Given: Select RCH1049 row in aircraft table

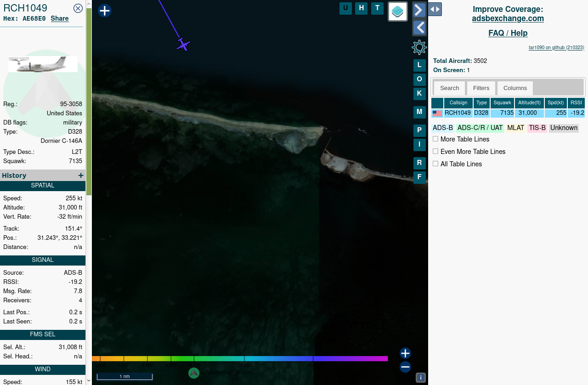Looking at the screenshot, I should pyautogui.click(x=508, y=113).
